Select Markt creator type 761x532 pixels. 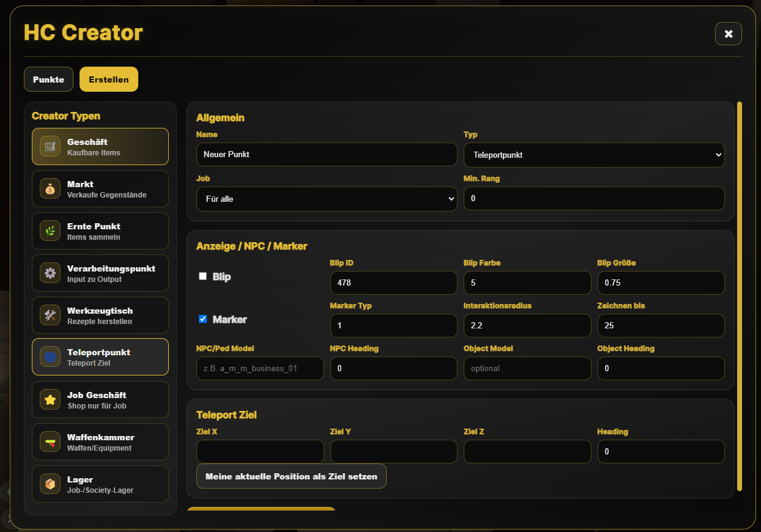[x=100, y=188]
